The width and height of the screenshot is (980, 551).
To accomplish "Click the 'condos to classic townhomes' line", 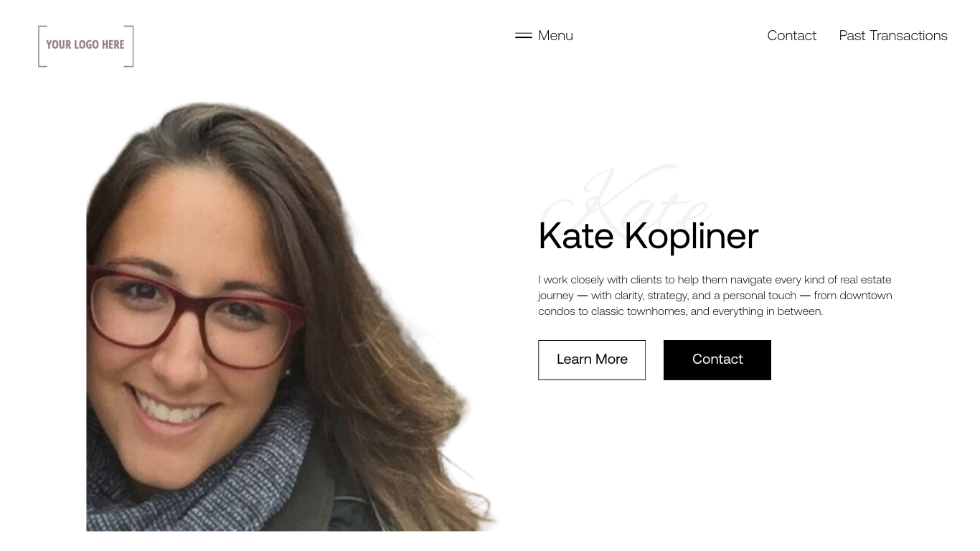I will 680,311.
